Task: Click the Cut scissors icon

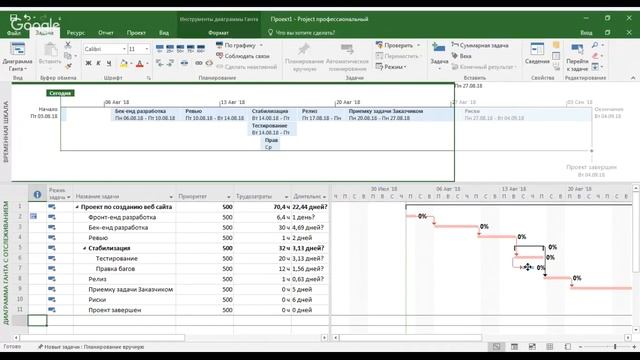Action: [68, 45]
